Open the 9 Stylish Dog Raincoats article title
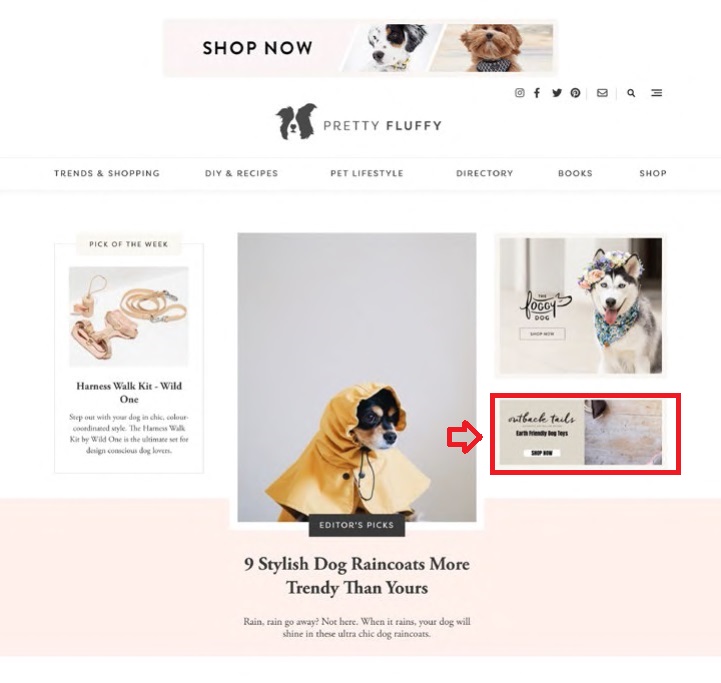 [357, 576]
